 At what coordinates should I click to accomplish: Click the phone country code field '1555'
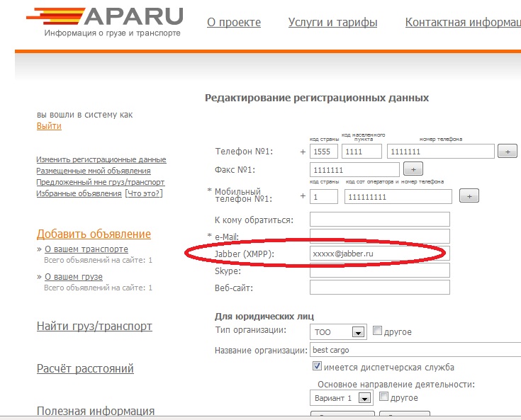coord(324,152)
